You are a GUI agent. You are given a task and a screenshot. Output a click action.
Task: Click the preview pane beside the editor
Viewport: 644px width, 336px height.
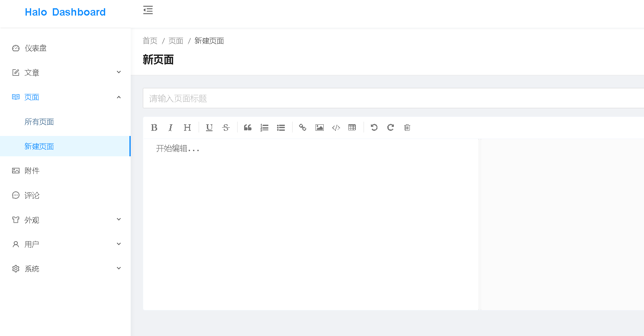click(562, 224)
